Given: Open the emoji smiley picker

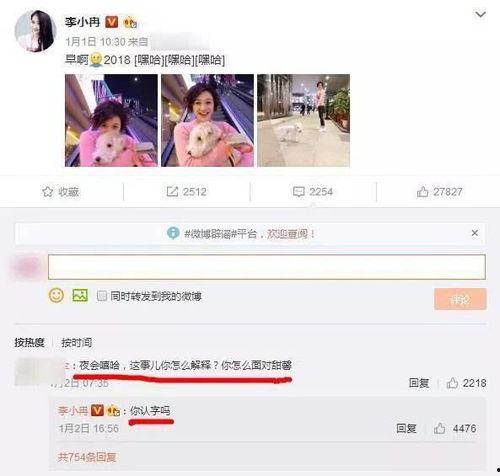Looking at the screenshot, I should pos(56,295).
